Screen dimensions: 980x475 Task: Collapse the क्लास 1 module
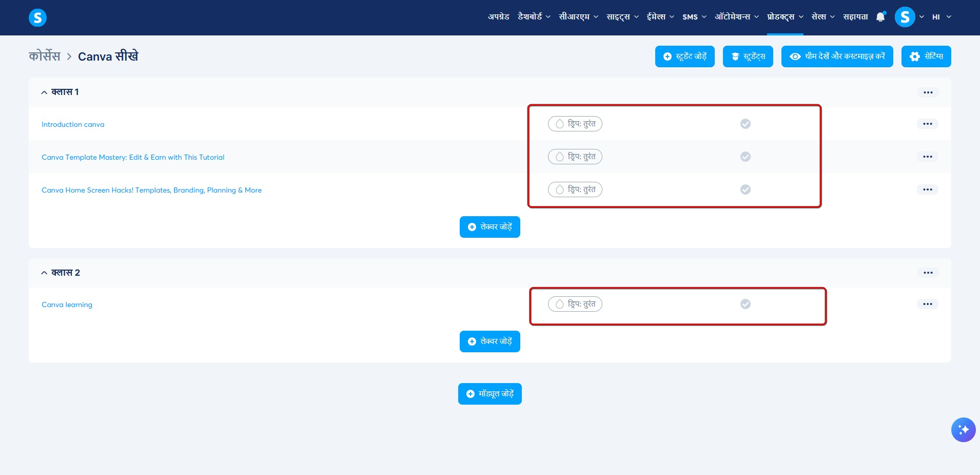(44, 92)
